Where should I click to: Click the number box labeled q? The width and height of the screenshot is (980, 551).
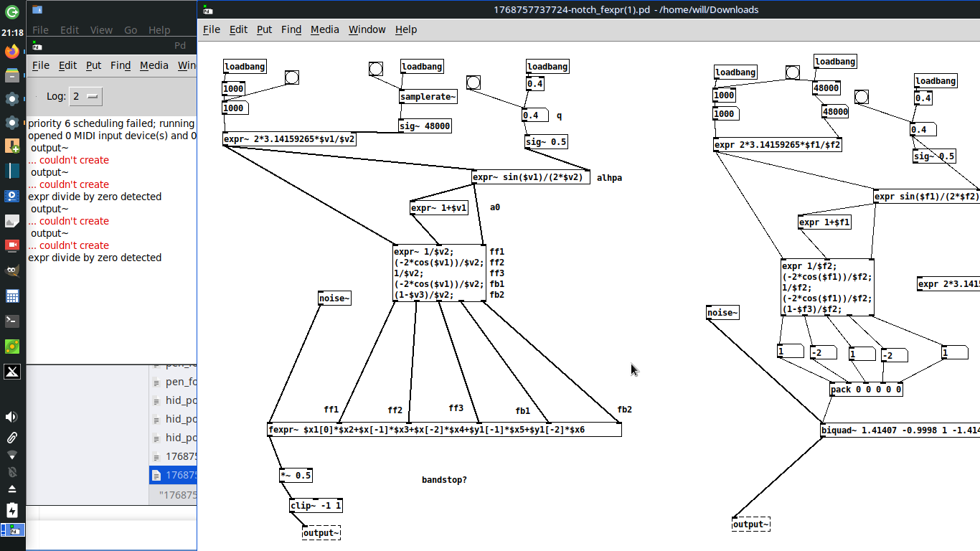(x=534, y=116)
